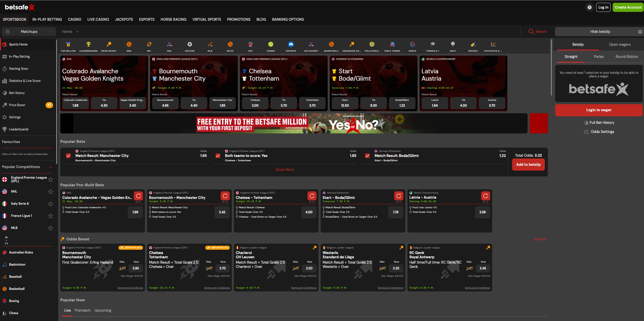Favourite MLB competition with star
Viewport: 644px width, 321px height.
(51, 228)
